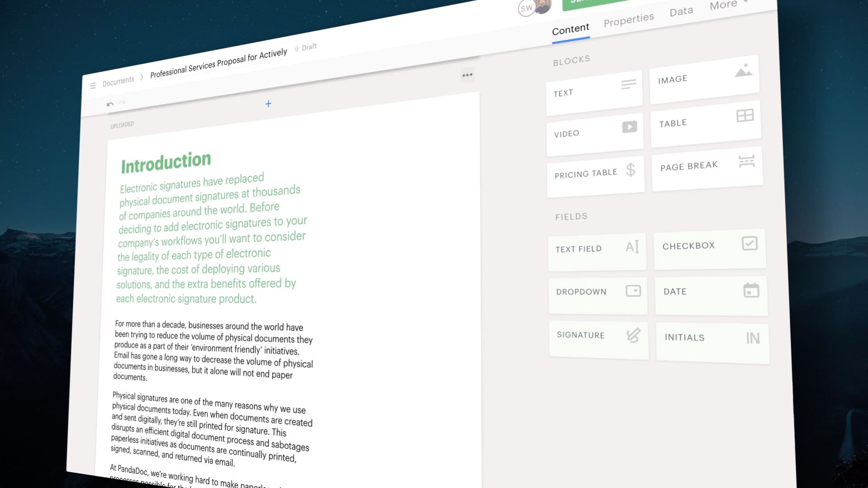868x488 pixels.
Task: Click the paragraph starting "Physical signatures are one"
Action: [x=212, y=428]
